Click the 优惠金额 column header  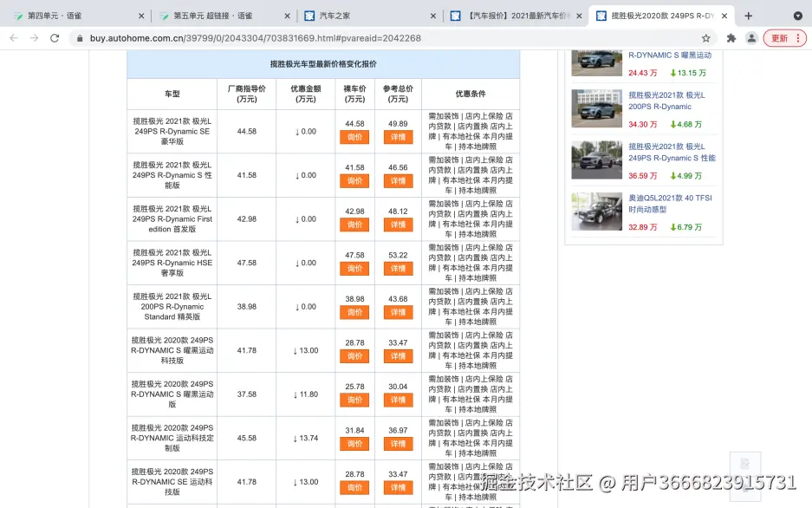pyautogui.click(x=306, y=94)
